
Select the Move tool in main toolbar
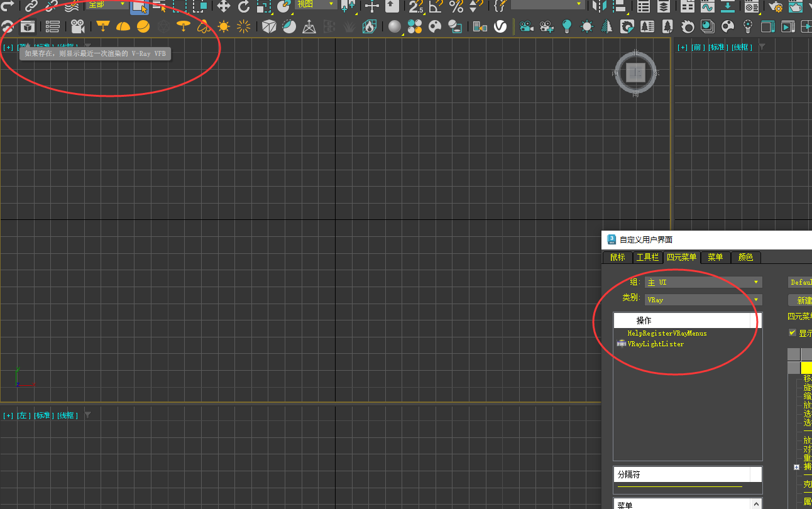coord(224,6)
